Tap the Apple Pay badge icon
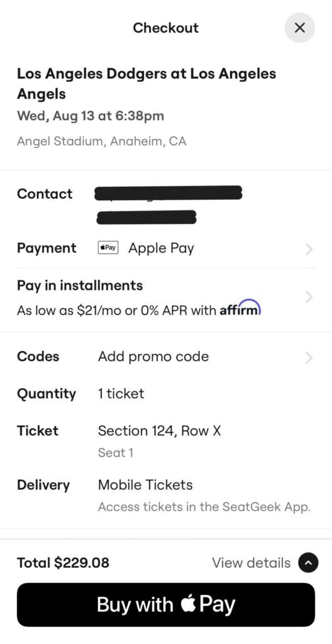The width and height of the screenshot is (332, 644). tap(108, 248)
